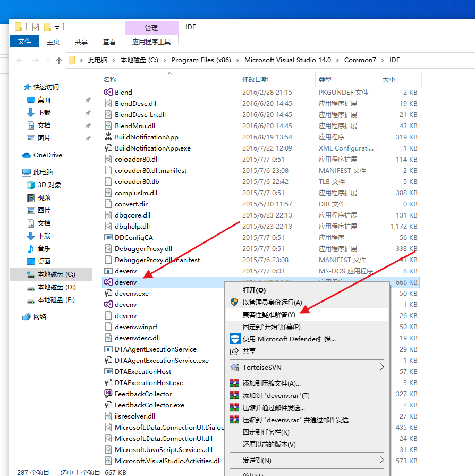
Task: Click the shield icon for run as administrator
Action: [234, 302]
